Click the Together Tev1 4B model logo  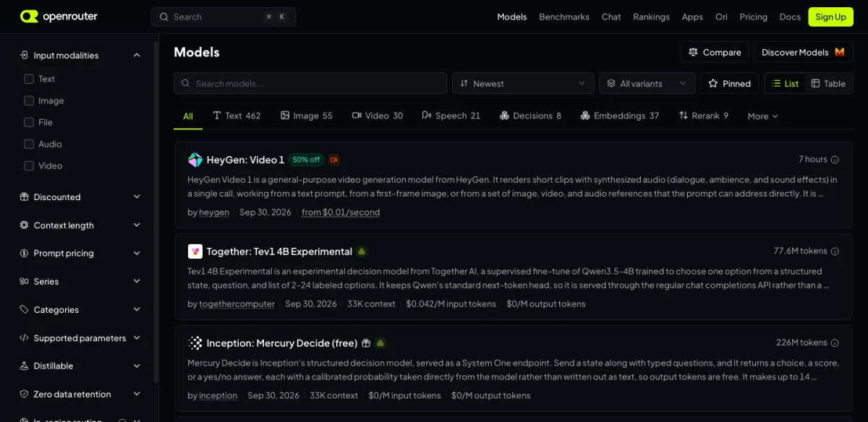(195, 251)
